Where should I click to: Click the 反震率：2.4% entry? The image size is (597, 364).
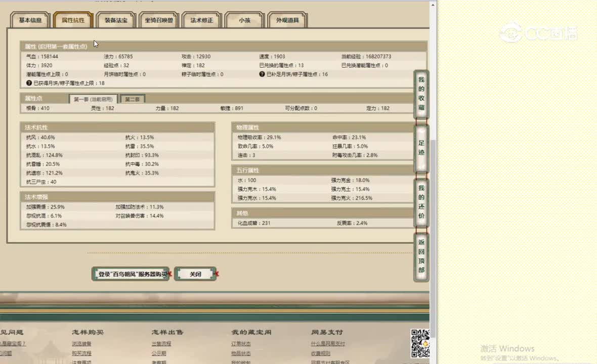pyautogui.click(x=352, y=223)
